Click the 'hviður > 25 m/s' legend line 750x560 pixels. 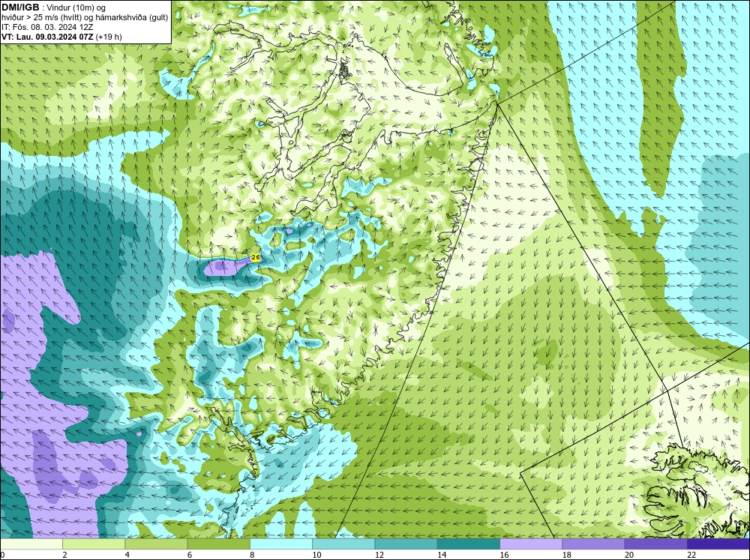coord(85,18)
